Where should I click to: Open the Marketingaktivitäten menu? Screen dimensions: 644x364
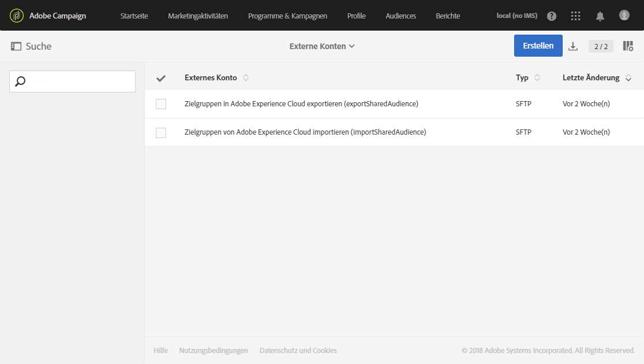pos(198,16)
